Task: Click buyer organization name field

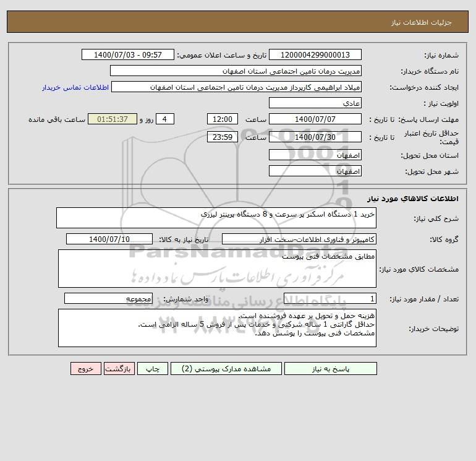Action: click(x=236, y=71)
